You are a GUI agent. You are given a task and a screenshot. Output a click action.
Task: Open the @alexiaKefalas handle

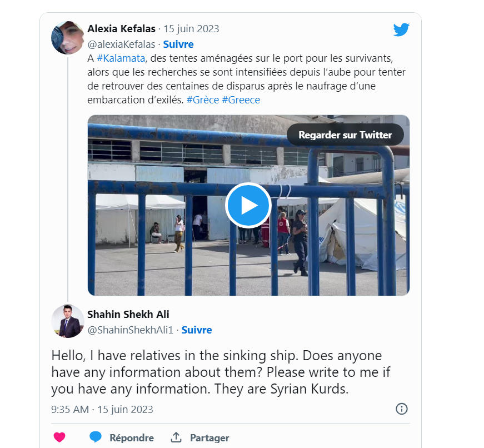pyautogui.click(x=121, y=44)
